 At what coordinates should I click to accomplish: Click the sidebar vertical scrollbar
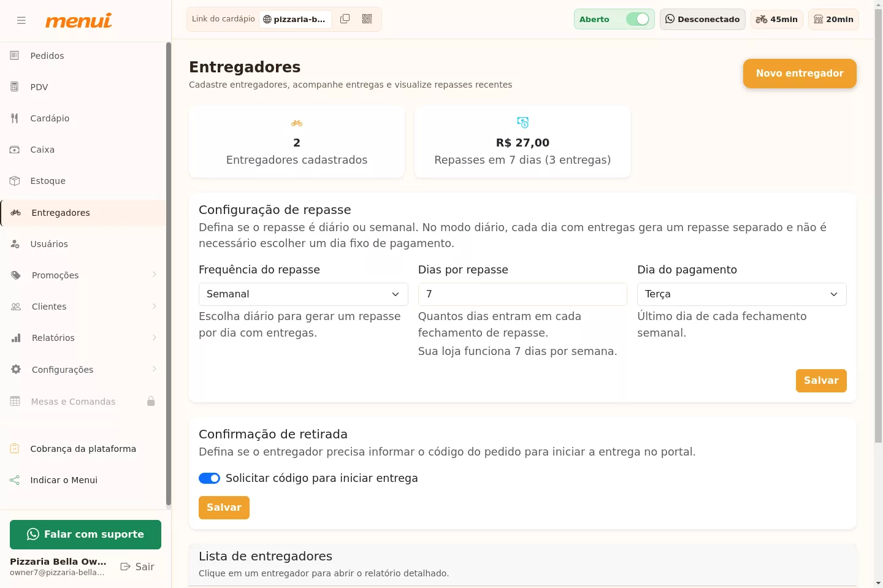click(x=169, y=274)
